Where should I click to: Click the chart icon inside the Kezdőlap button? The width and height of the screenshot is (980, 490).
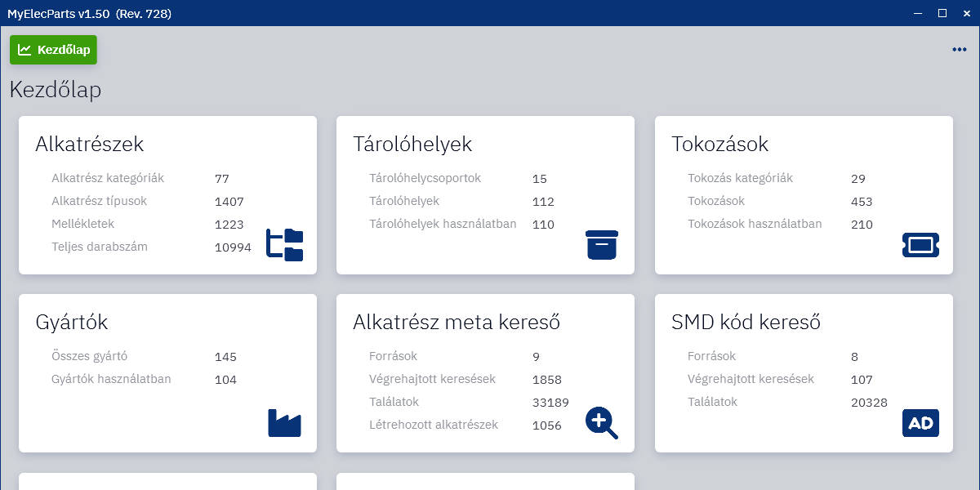point(25,50)
